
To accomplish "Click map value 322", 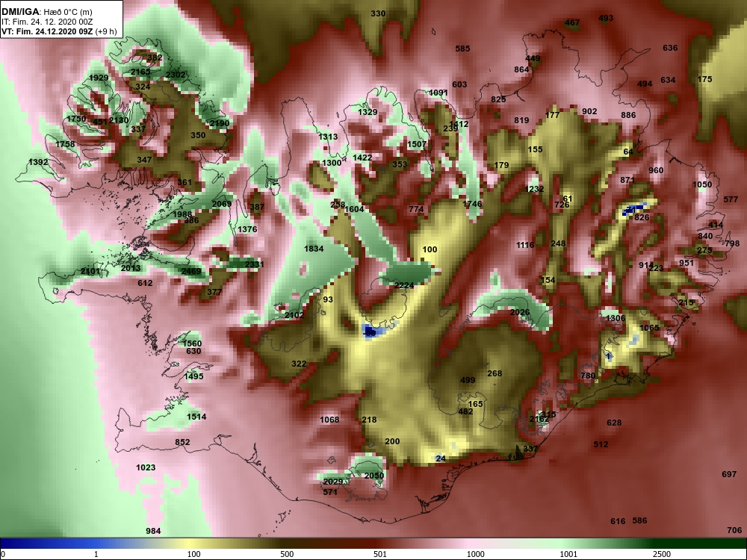I will [x=299, y=364].
